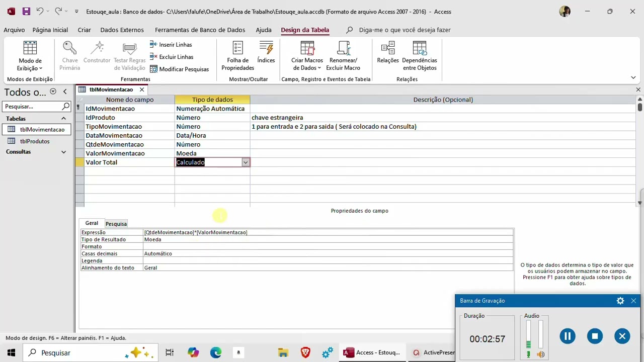Select the Geral properties tab
Image resolution: width=644 pixels, height=362 pixels.
click(x=92, y=223)
